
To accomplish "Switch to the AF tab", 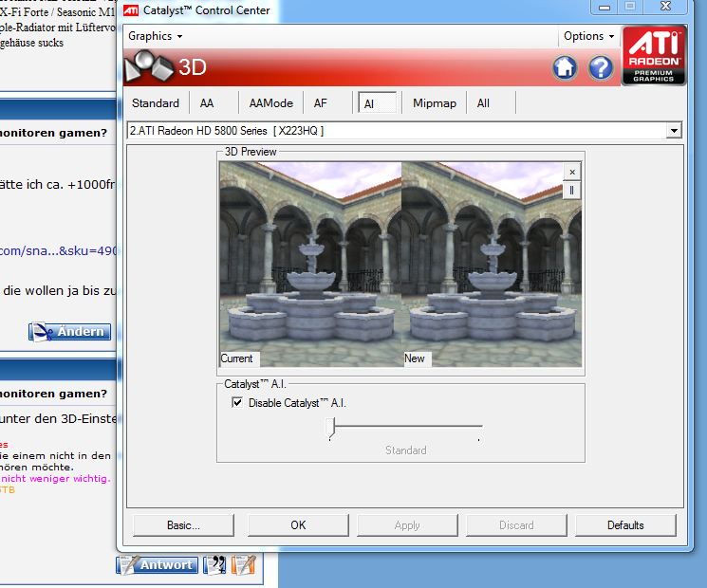I will [320, 103].
